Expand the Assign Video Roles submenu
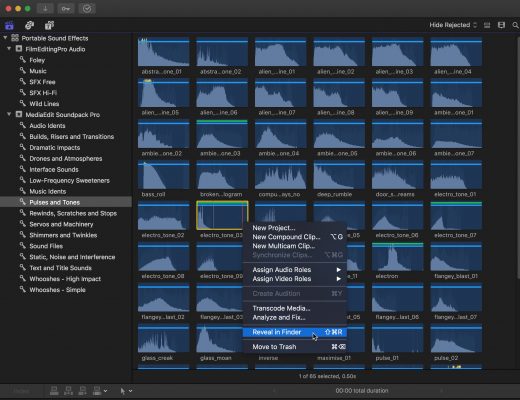The width and height of the screenshot is (520, 400). (295, 279)
